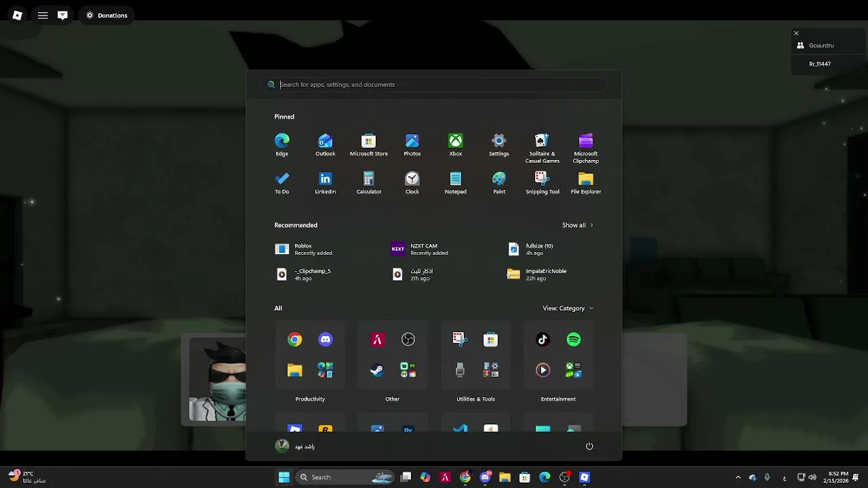This screenshot has height=488, width=868.
Task: Open File Explorer pinned app
Action: tap(586, 183)
